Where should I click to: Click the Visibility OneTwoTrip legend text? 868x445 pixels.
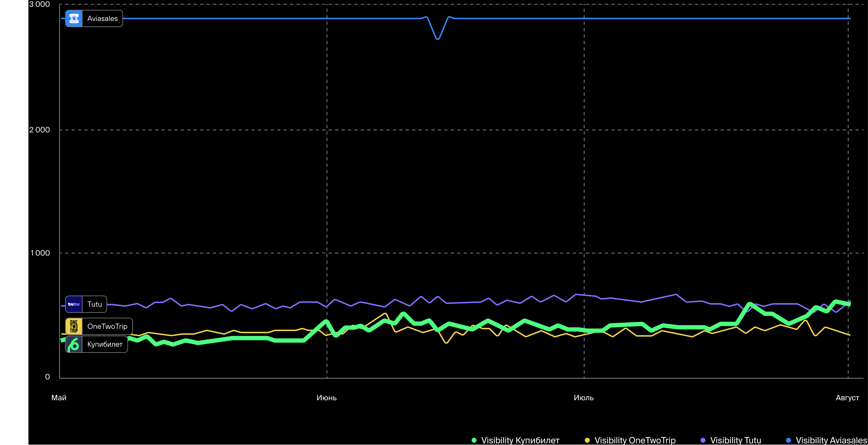click(x=635, y=440)
